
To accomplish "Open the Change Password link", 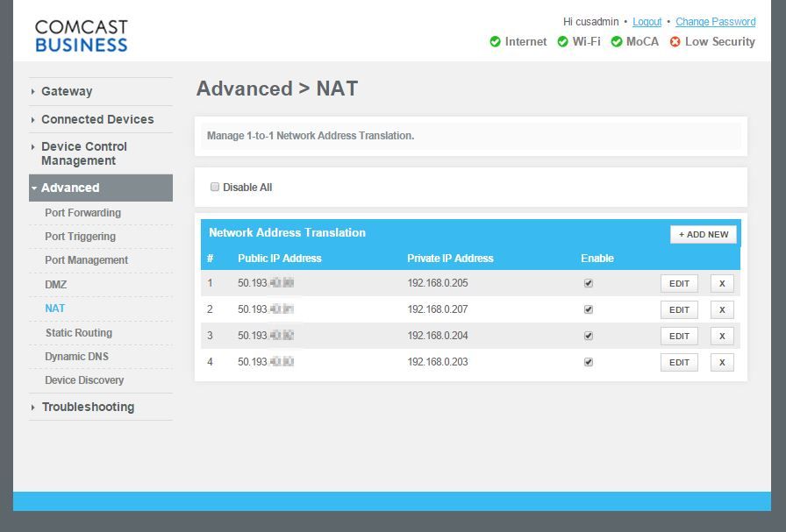I will tap(715, 22).
